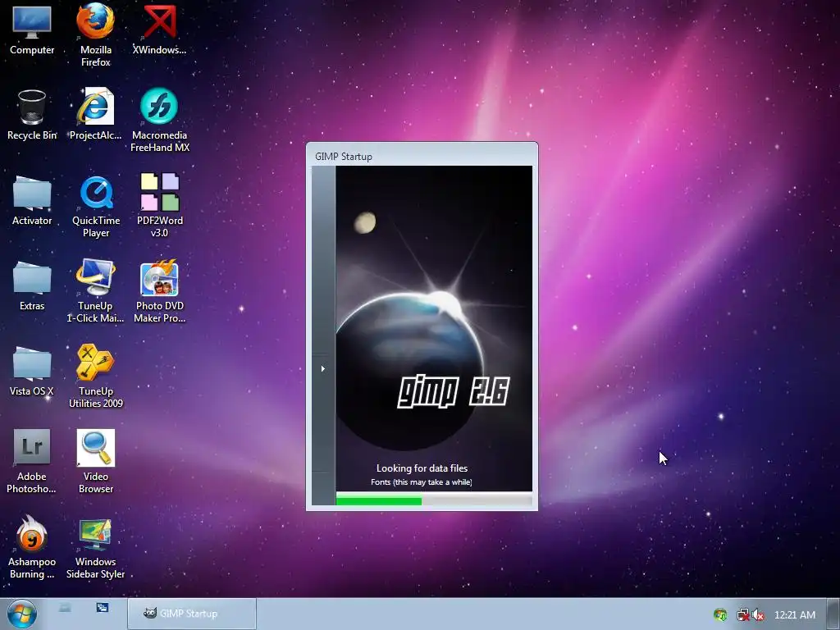Click 'Fonts (this may take a while)' text
The height and width of the screenshot is (630, 840).
click(422, 482)
